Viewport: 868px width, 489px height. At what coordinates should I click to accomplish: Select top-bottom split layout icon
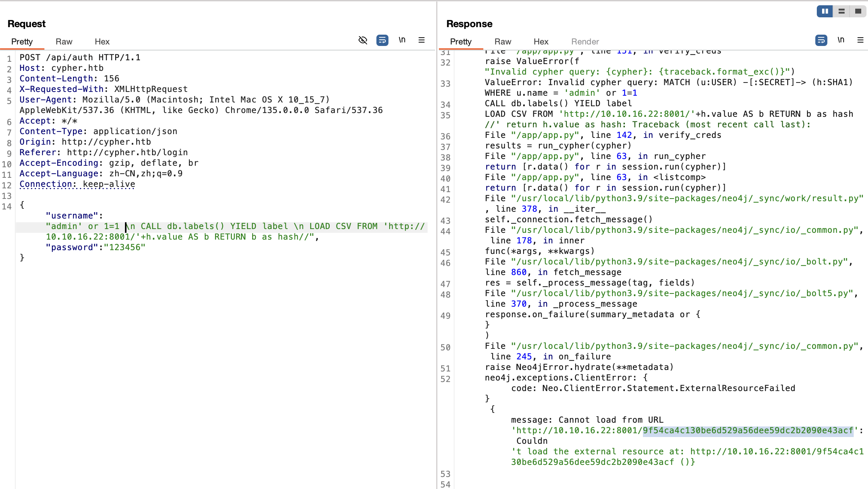[841, 11]
